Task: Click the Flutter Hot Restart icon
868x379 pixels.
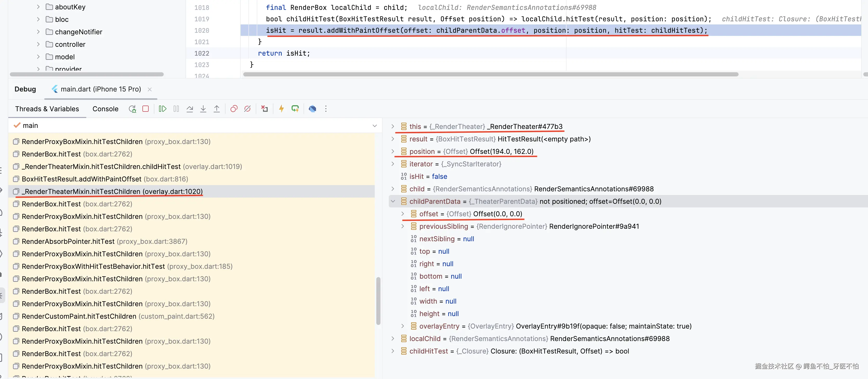Action: (295, 109)
